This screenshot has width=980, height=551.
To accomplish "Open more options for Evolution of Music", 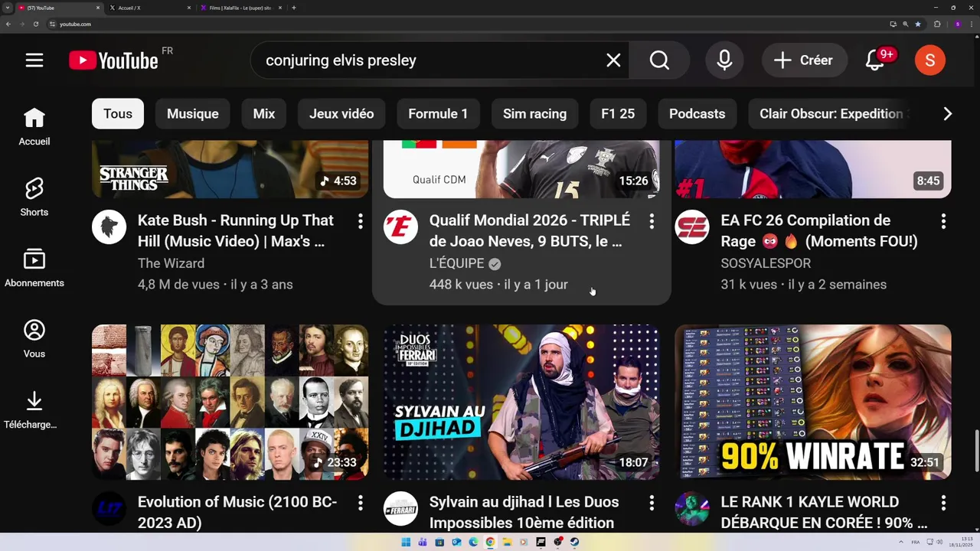I will click(360, 503).
